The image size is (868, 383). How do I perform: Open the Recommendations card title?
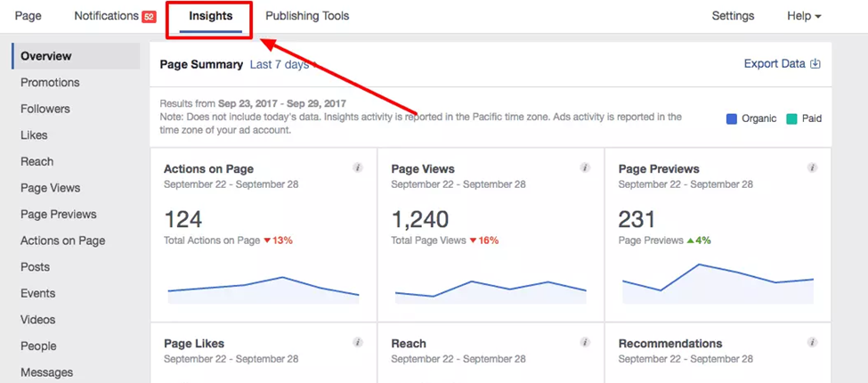(x=670, y=344)
